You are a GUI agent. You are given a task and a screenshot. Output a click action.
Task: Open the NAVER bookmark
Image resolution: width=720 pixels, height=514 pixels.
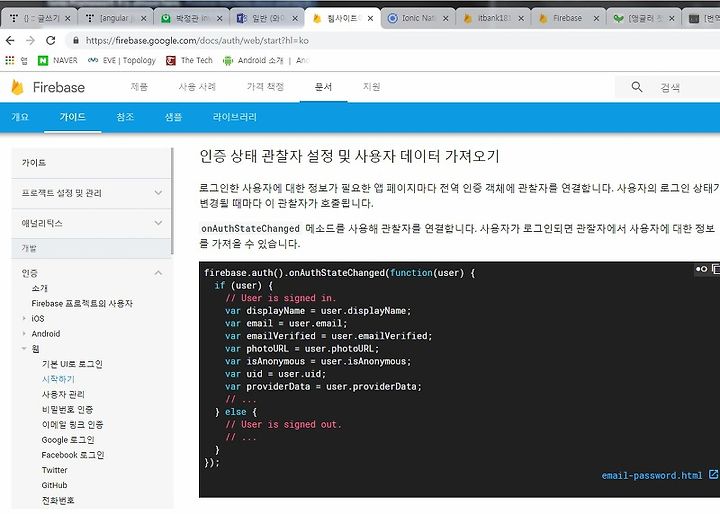tap(57, 60)
